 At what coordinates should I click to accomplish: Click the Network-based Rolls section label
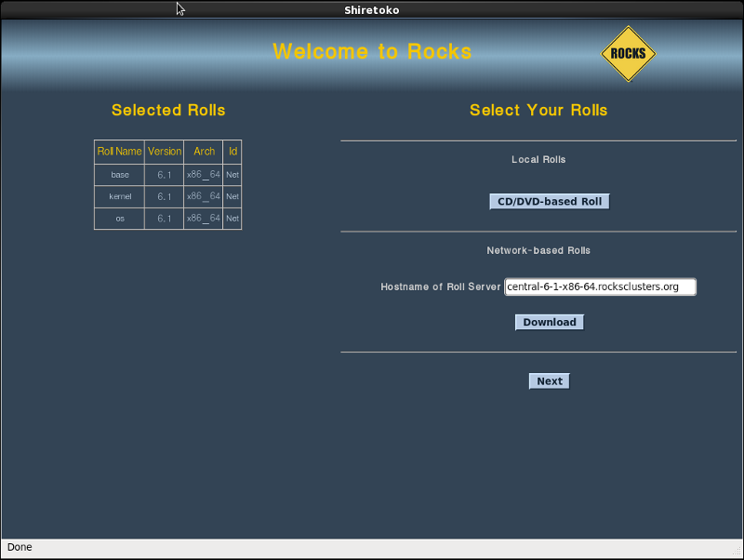(538, 250)
